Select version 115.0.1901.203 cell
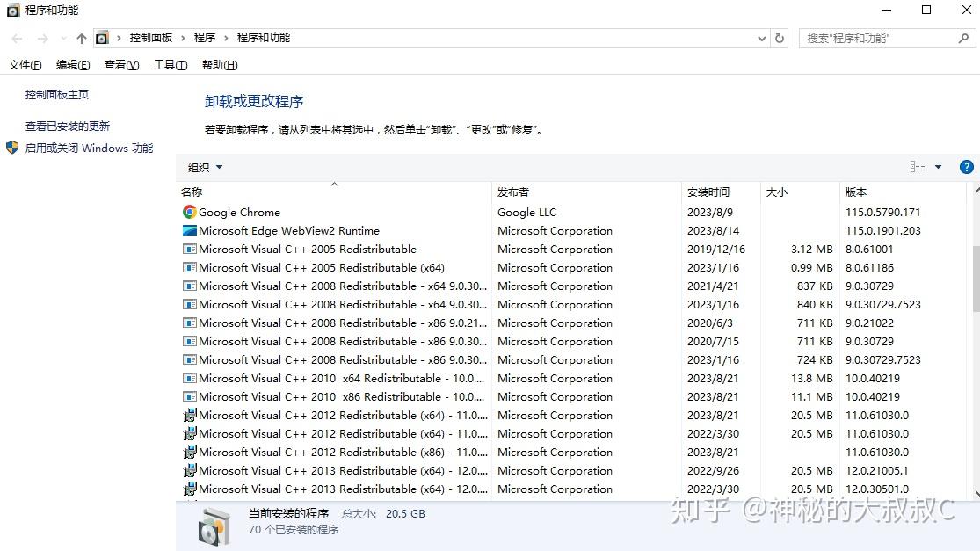 tap(882, 230)
